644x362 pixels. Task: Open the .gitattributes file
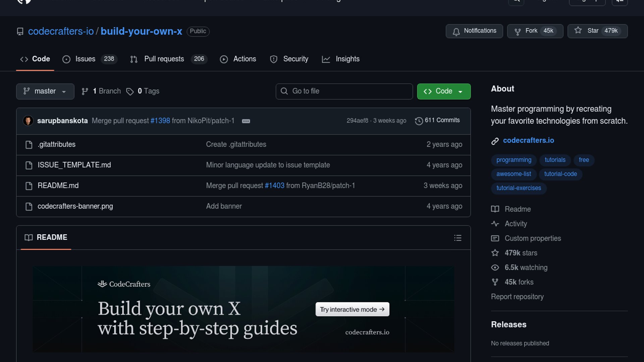[56, 144]
